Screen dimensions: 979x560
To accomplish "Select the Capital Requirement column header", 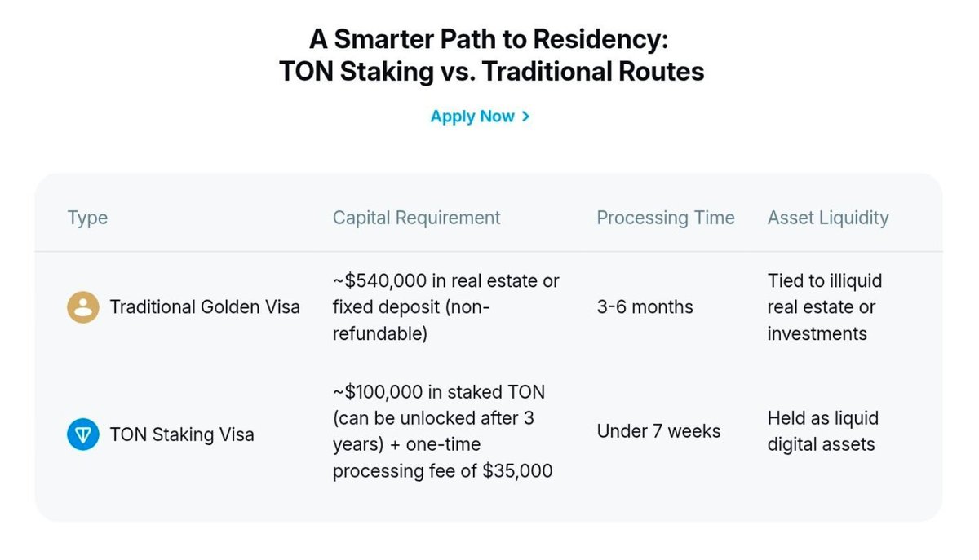I will click(x=416, y=218).
